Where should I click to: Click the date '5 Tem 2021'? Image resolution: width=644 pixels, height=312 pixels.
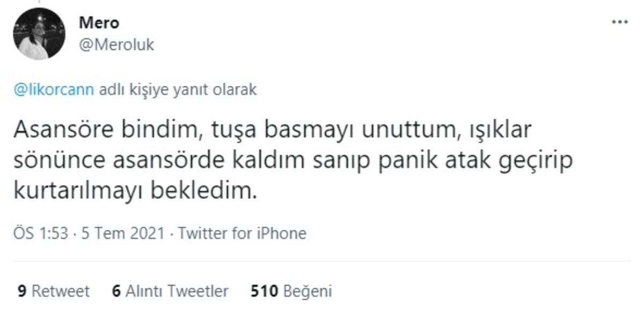click(123, 234)
